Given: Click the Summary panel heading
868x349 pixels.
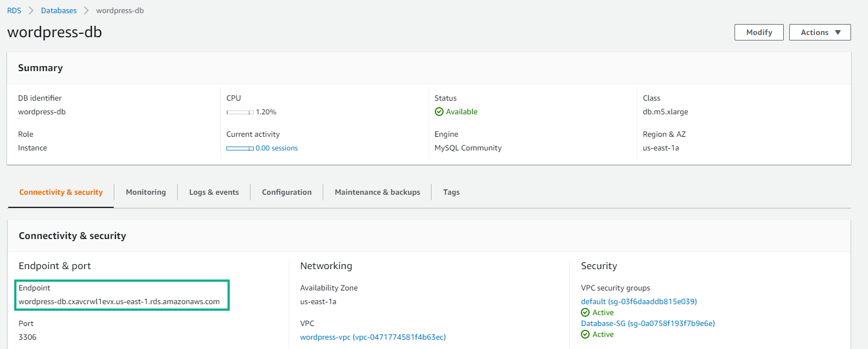Looking at the screenshot, I should (x=40, y=68).
